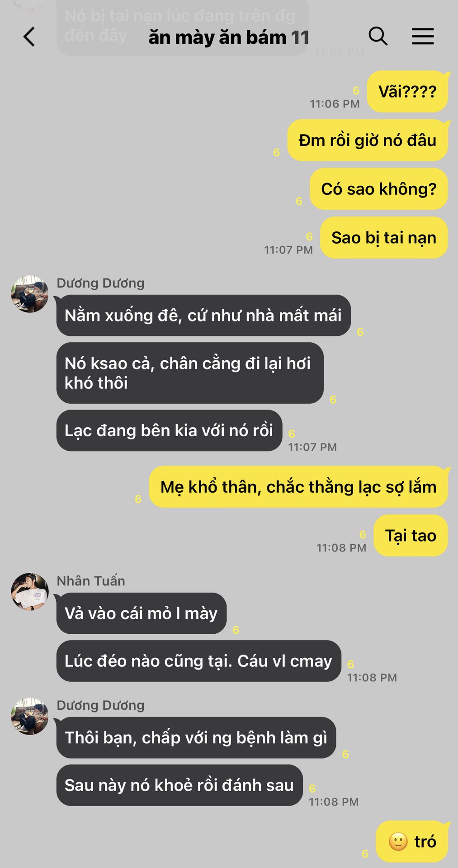This screenshot has height=868, width=458.
Task: Tap read count 6 beside 'Tại tao'
Action: (363, 534)
